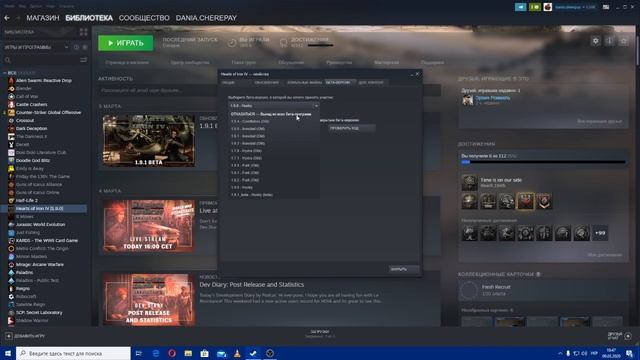This screenshot has width=640, height=360.
Task: Open the СООБЩЕСТВО community menu
Action: coord(144,18)
